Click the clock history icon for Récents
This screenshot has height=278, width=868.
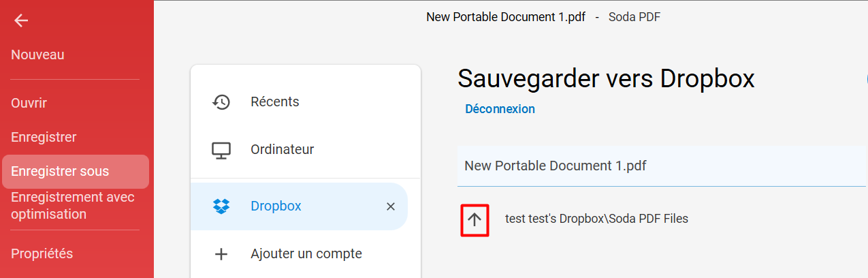pyautogui.click(x=221, y=102)
